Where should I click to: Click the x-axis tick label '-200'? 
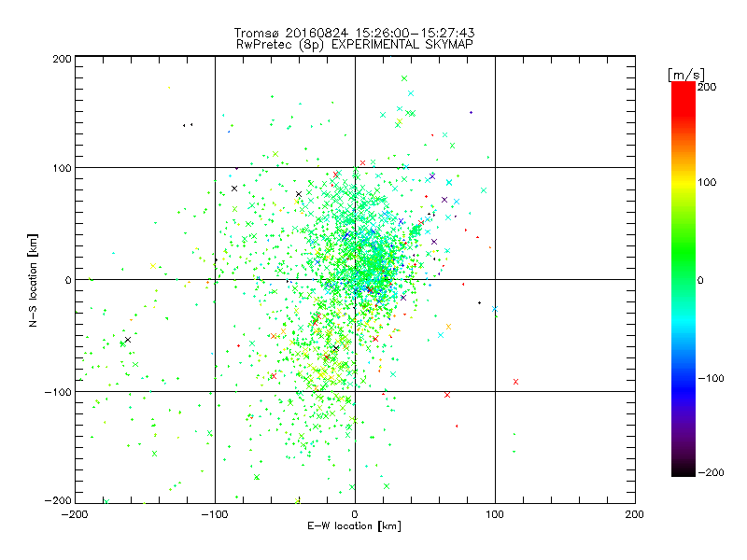[x=75, y=514]
